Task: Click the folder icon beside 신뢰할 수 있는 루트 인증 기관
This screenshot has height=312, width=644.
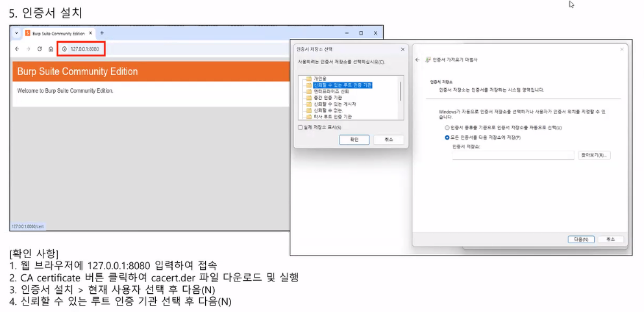Action: (309, 85)
